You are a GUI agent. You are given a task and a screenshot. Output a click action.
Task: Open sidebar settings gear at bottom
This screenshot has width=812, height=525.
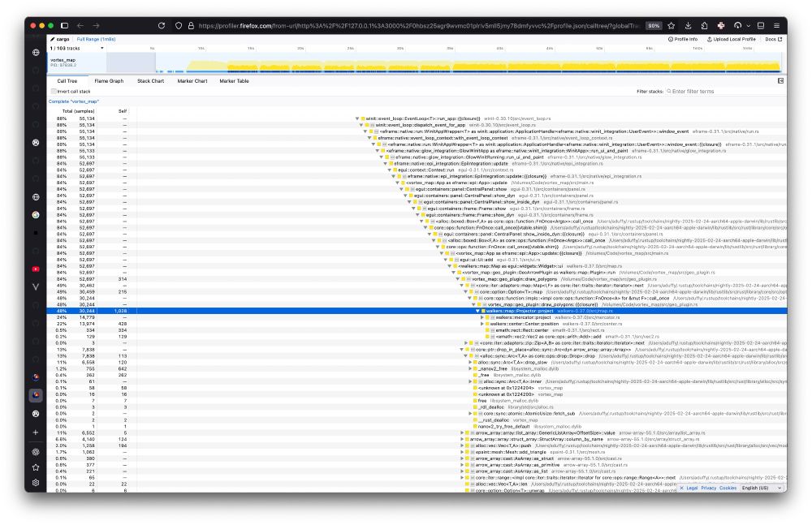point(36,483)
